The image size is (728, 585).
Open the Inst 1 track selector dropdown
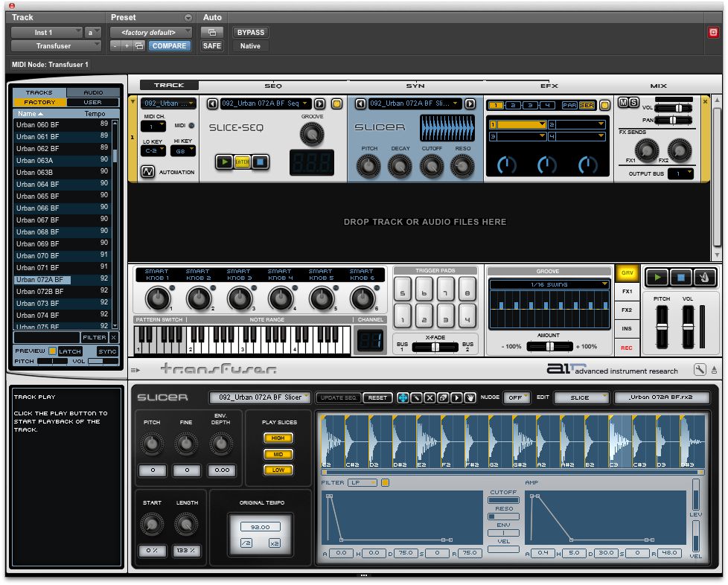[47, 33]
